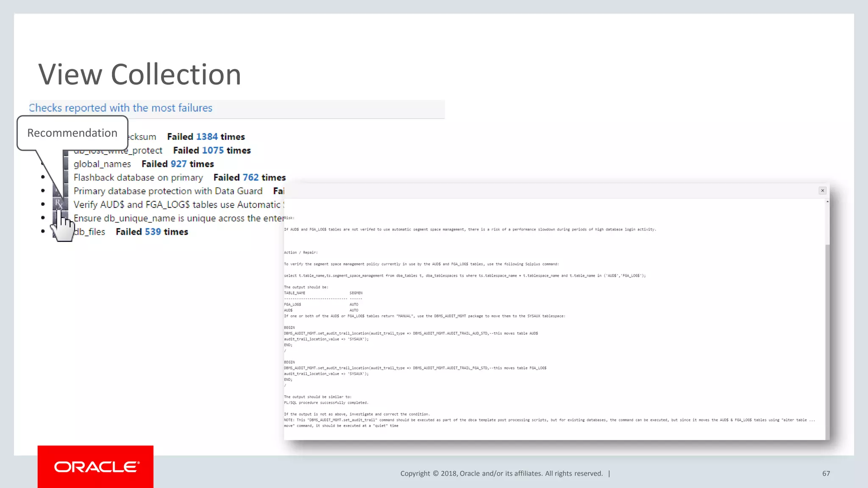868x488 pixels.
Task: Click 'Failed 1075 times' count
Action: pos(212,150)
